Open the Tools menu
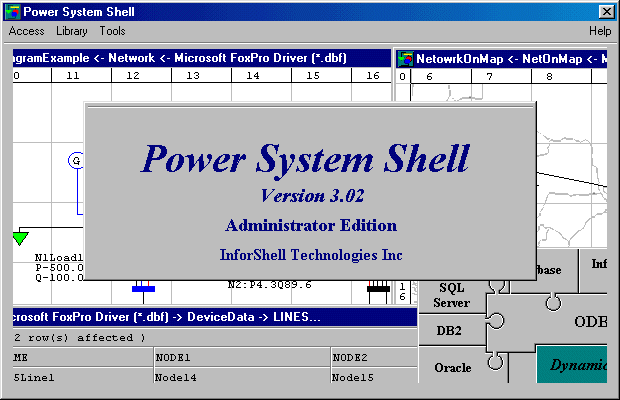The height and width of the screenshot is (400, 620). pyautogui.click(x=112, y=31)
